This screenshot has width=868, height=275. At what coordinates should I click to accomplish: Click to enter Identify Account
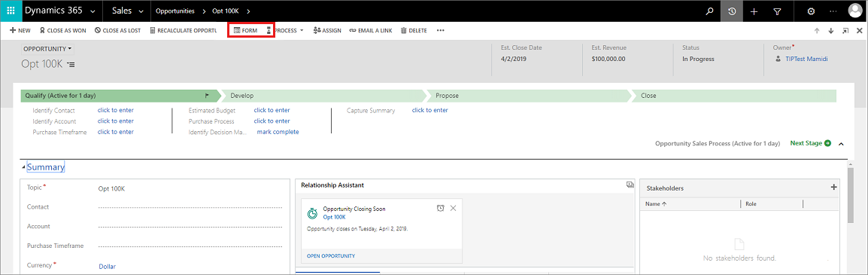pyautogui.click(x=116, y=121)
